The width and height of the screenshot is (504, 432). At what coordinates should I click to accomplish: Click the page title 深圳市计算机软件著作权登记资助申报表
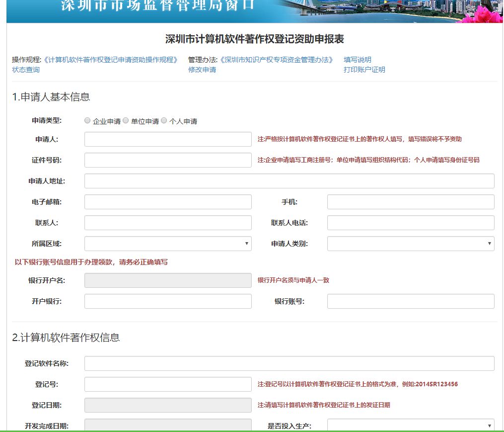point(255,39)
